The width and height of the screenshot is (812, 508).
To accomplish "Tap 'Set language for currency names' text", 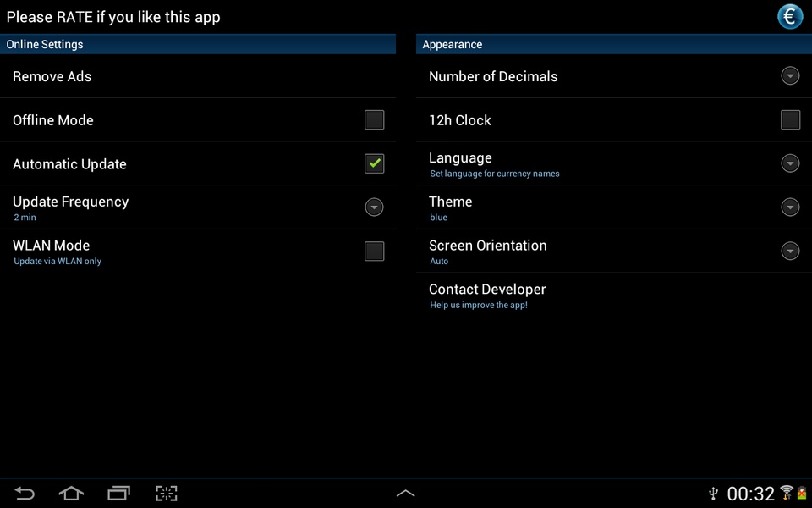I will point(495,174).
